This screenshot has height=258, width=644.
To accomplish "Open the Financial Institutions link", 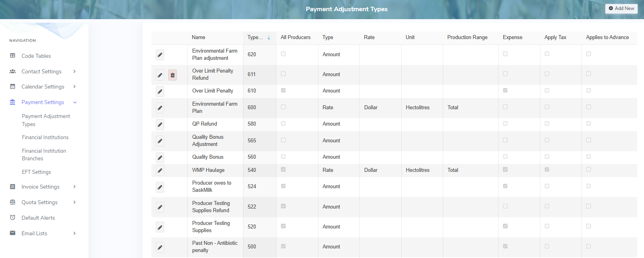I will (45, 137).
